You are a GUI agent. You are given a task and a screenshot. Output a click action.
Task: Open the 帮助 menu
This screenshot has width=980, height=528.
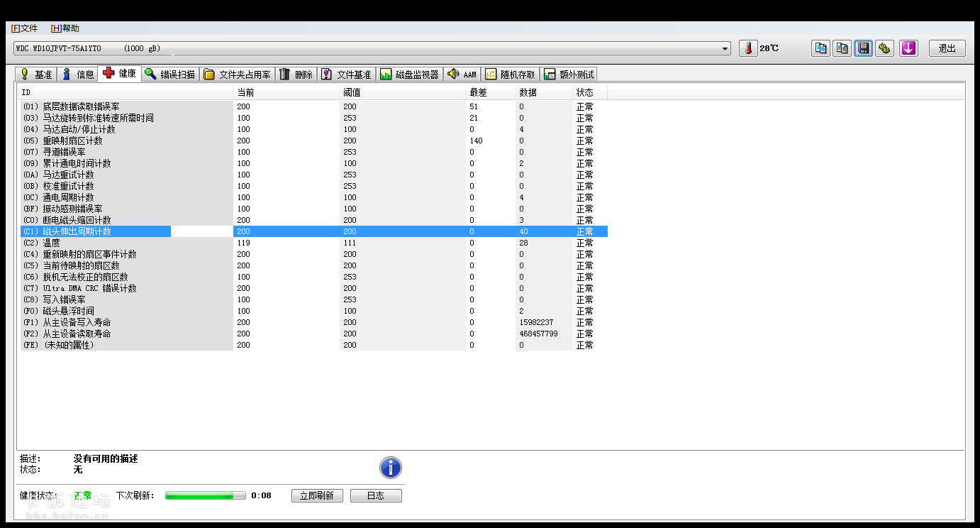(x=65, y=28)
